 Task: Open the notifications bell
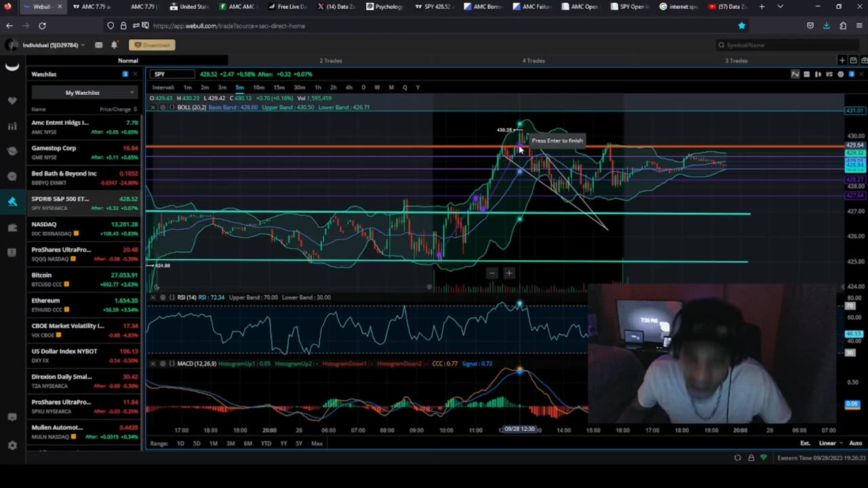pyautogui.click(x=114, y=45)
